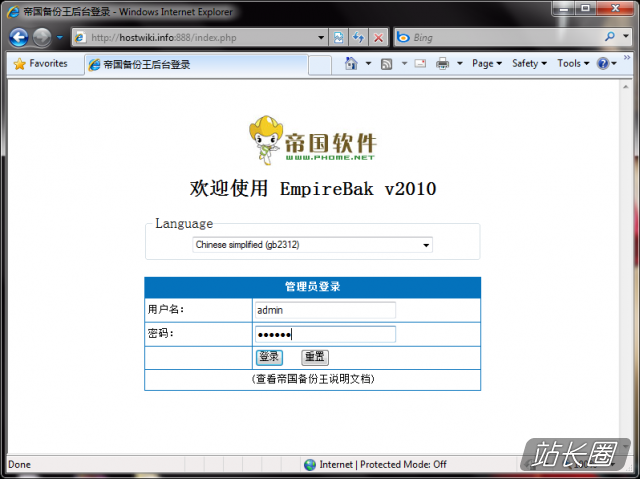Image resolution: width=640 pixels, height=479 pixels.
Task: Open the Safety menu
Action: click(529, 64)
